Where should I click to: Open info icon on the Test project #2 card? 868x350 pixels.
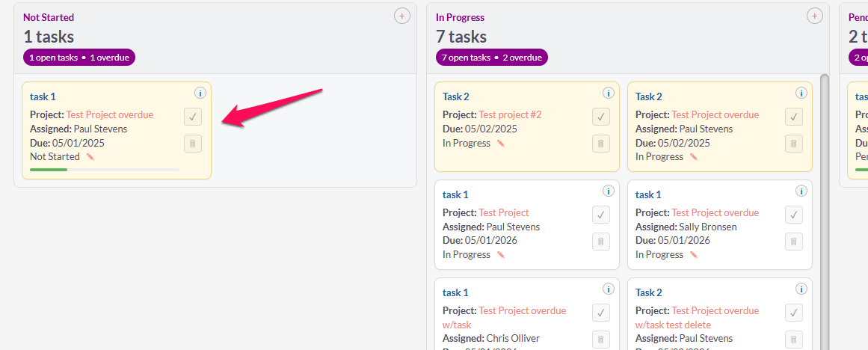[608, 93]
